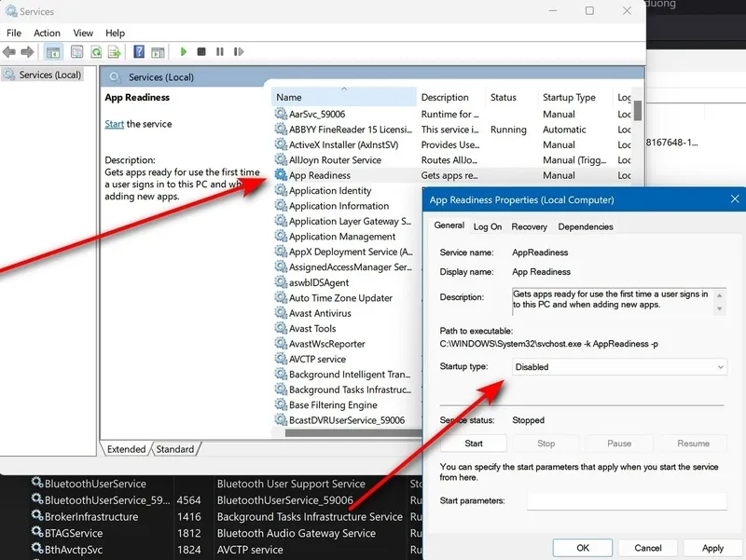Switch to the Log On tab

tap(488, 226)
